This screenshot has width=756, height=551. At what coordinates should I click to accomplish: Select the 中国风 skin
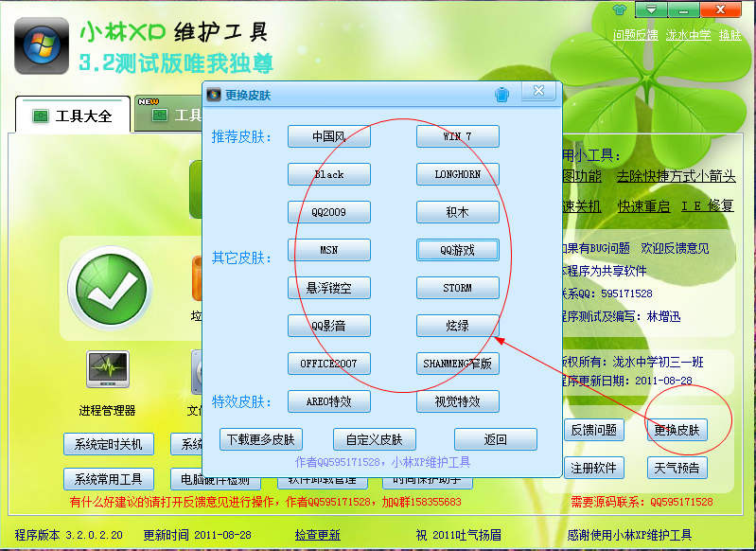[x=328, y=136]
